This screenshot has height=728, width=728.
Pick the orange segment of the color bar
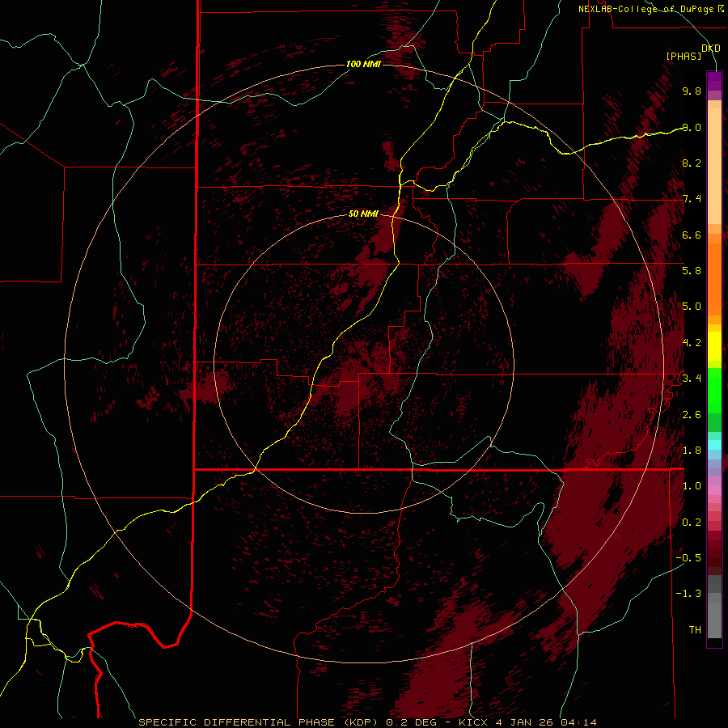(714, 278)
